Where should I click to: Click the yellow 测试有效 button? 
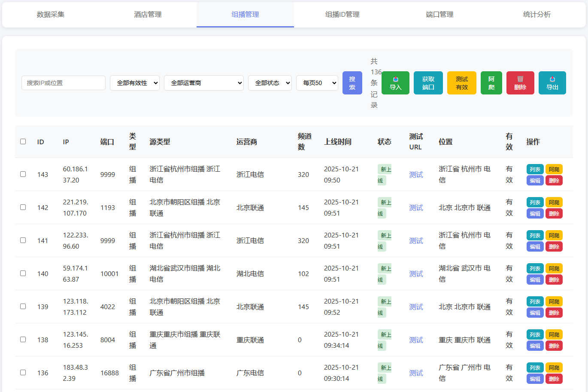pyautogui.click(x=461, y=83)
